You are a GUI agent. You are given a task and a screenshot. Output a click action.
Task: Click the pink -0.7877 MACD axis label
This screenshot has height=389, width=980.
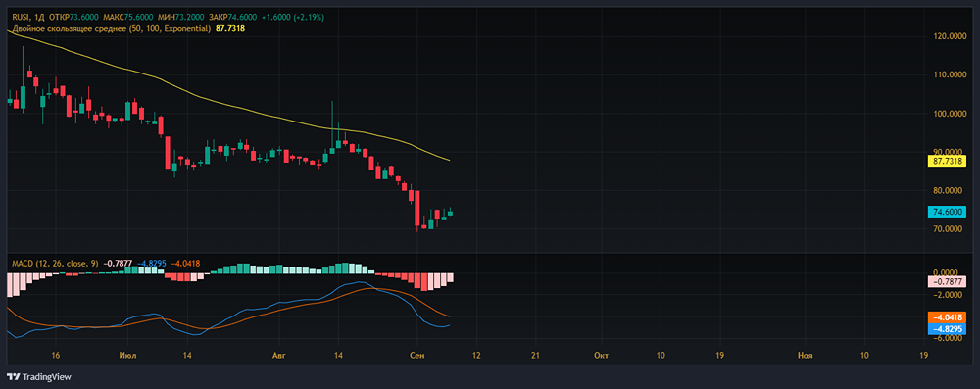[x=947, y=282]
